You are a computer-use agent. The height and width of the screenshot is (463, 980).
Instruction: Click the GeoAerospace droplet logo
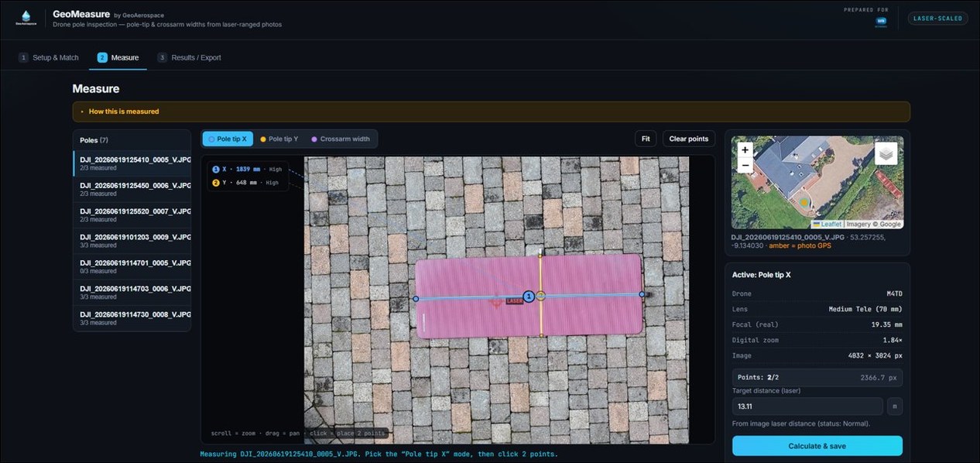(x=26, y=19)
